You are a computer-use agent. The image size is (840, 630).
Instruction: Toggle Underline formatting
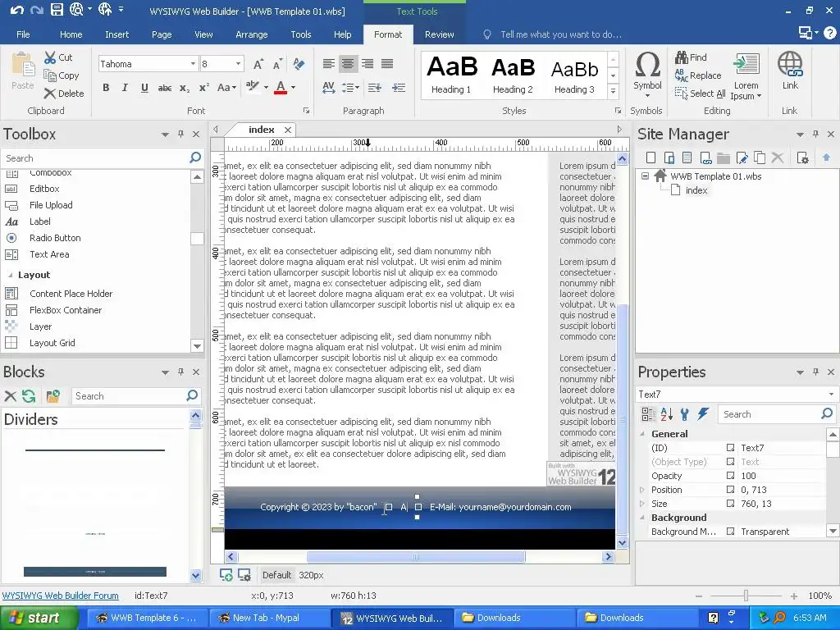(144, 87)
